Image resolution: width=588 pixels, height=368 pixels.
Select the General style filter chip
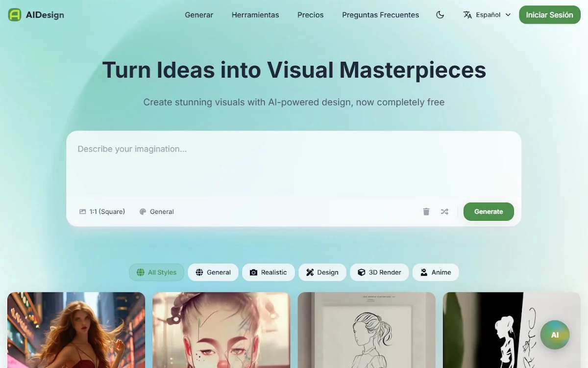pyautogui.click(x=213, y=272)
